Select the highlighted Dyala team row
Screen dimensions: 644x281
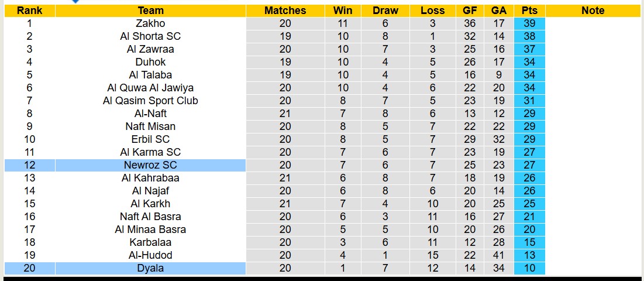point(150,268)
